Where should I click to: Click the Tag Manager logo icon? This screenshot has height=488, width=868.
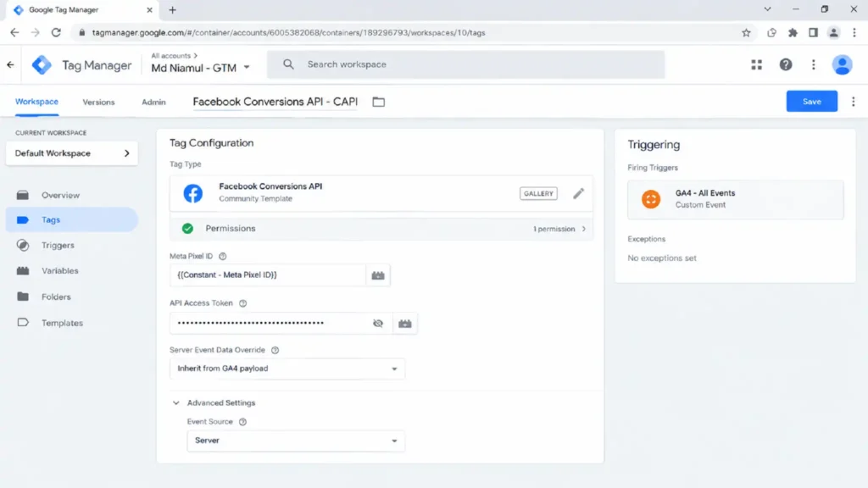(42, 64)
